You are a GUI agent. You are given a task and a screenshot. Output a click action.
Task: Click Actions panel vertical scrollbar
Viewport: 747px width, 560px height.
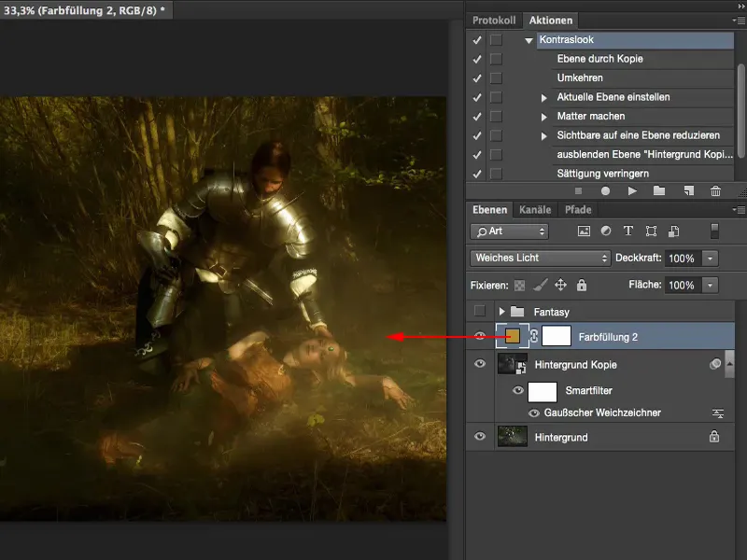pyautogui.click(x=740, y=110)
